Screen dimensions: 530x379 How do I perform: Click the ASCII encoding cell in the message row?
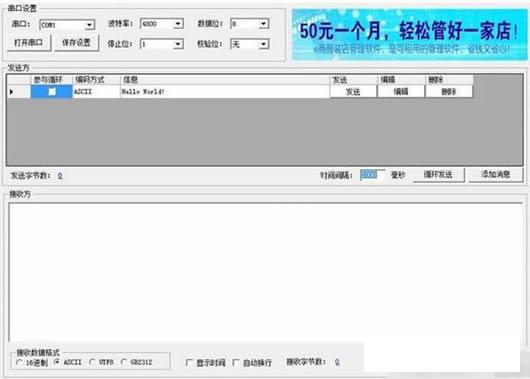tap(96, 92)
